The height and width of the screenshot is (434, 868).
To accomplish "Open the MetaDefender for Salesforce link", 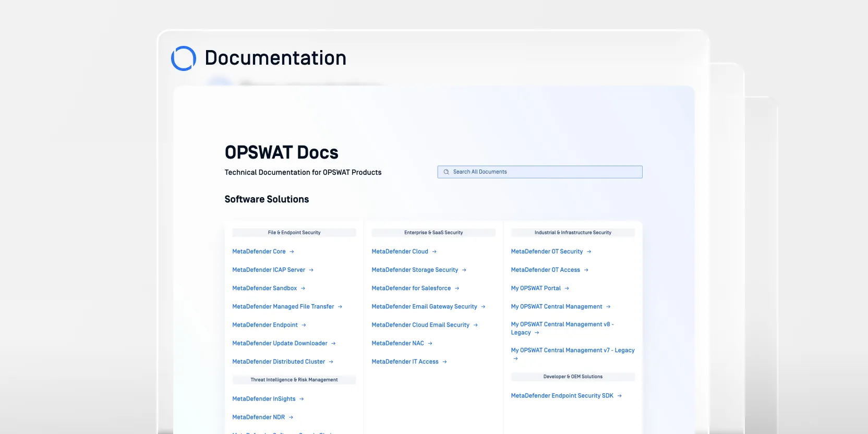I will [411, 288].
